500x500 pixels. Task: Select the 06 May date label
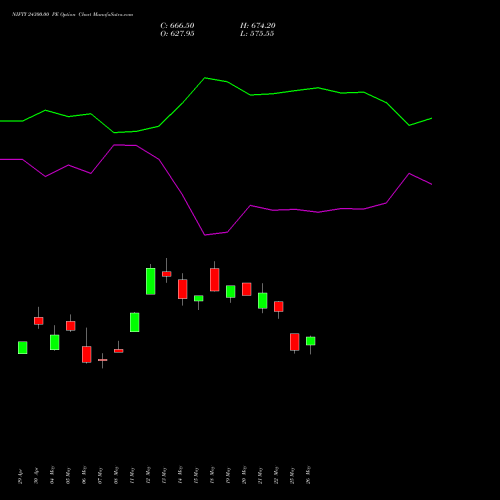85,475
